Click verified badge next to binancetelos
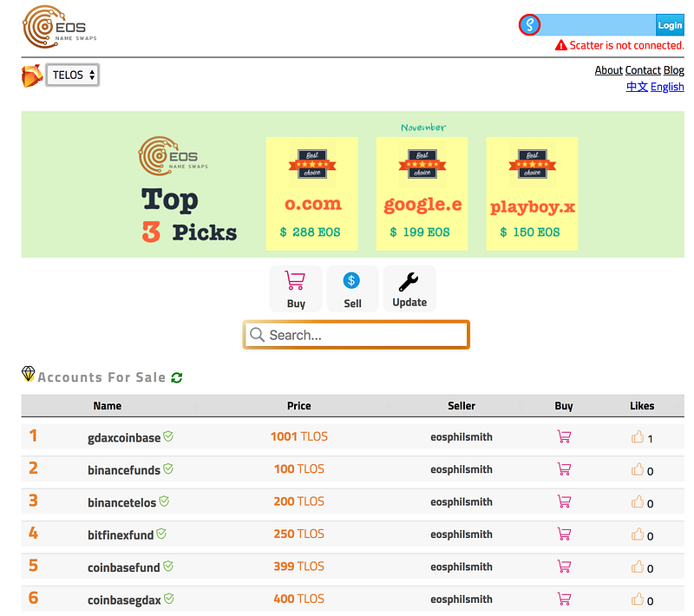The height and width of the screenshot is (616, 694). pyautogui.click(x=164, y=501)
